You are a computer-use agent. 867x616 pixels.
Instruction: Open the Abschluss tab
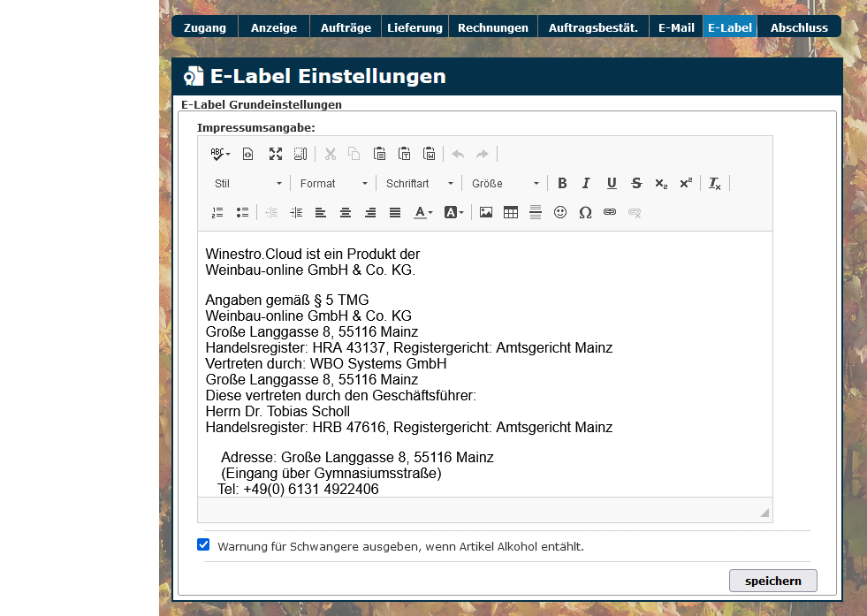[x=799, y=27]
